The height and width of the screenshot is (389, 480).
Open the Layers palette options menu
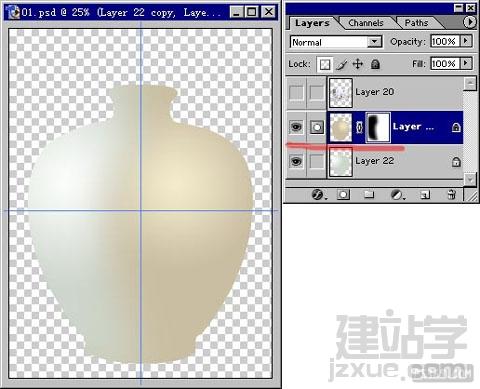[469, 22]
